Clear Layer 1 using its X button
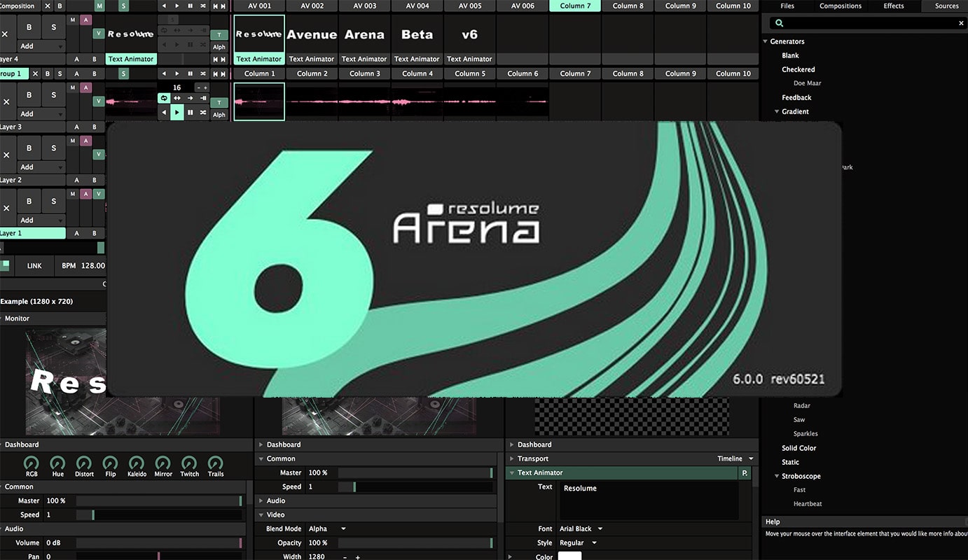Image resolution: width=968 pixels, height=560 pixels. click(6, 208)
